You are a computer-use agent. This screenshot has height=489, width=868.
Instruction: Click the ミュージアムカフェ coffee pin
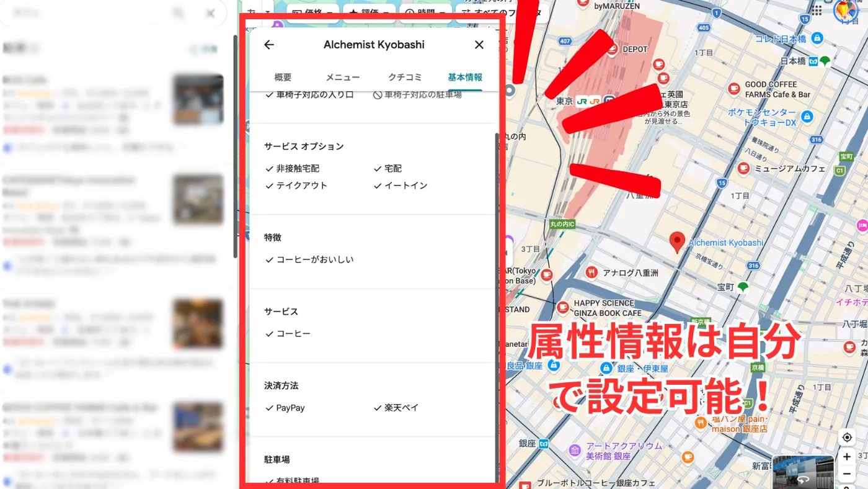pos(743,168)
